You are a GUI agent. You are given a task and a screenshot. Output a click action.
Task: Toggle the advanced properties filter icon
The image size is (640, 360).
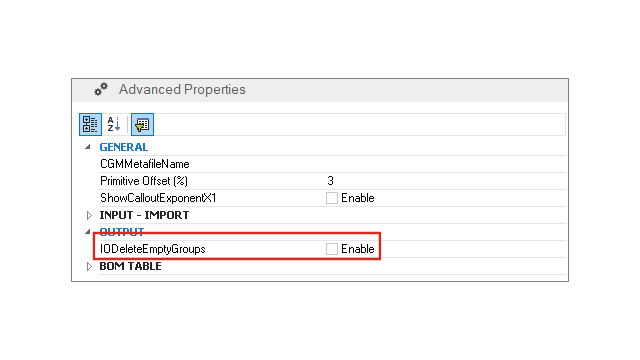pyautogui.click(x=142, y=124)
